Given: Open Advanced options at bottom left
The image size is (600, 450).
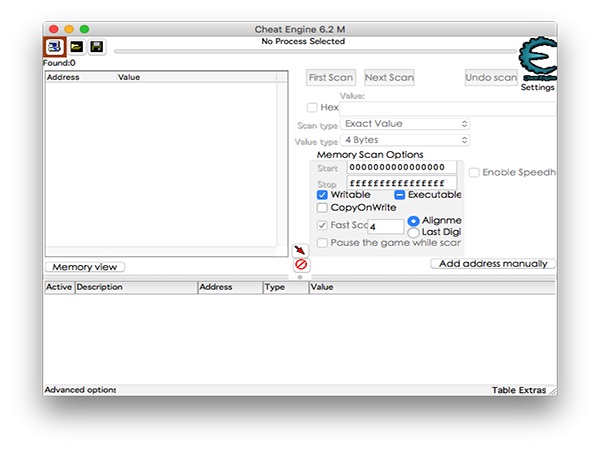Looking at the screenshot, I should click(80, 390).
